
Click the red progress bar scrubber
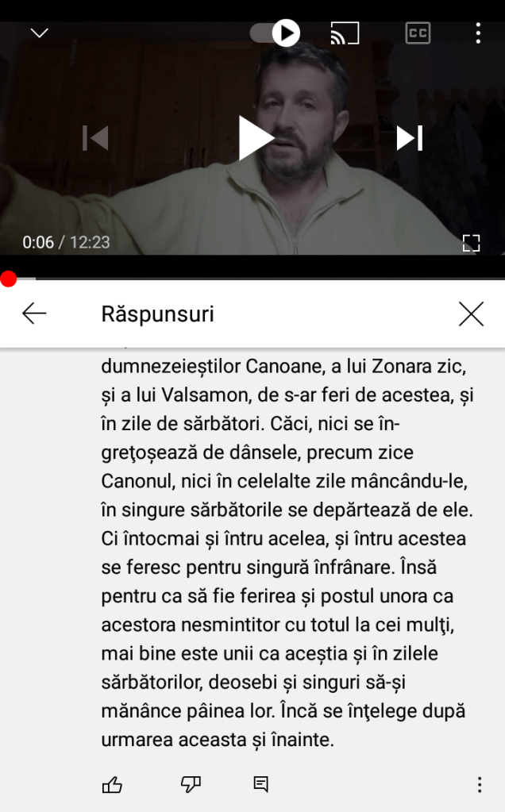coord(8,279)
